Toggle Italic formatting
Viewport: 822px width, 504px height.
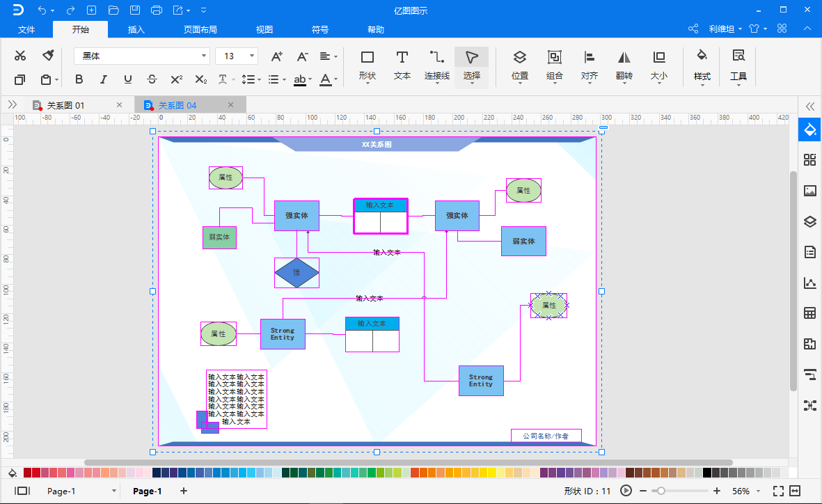(103, 79)
